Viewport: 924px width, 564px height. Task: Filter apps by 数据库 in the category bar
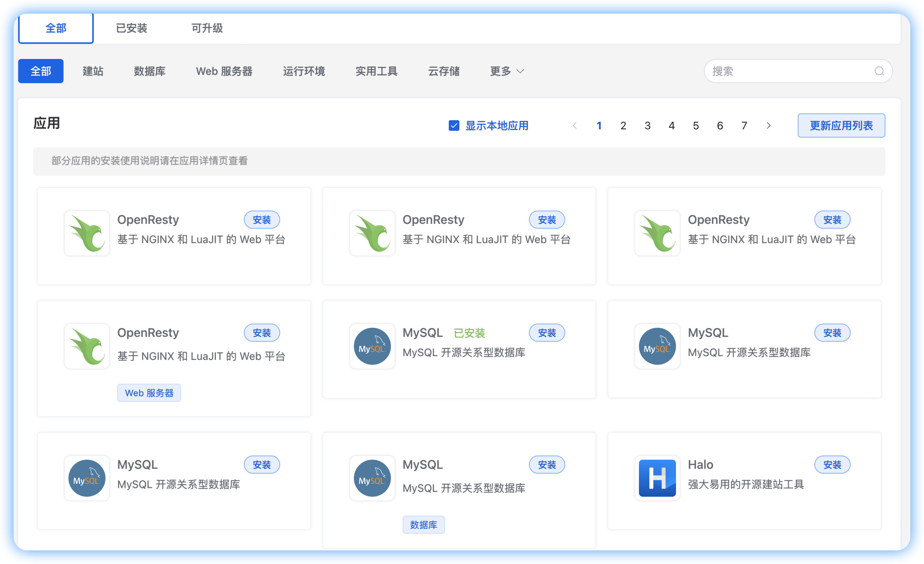pos(149,71)
